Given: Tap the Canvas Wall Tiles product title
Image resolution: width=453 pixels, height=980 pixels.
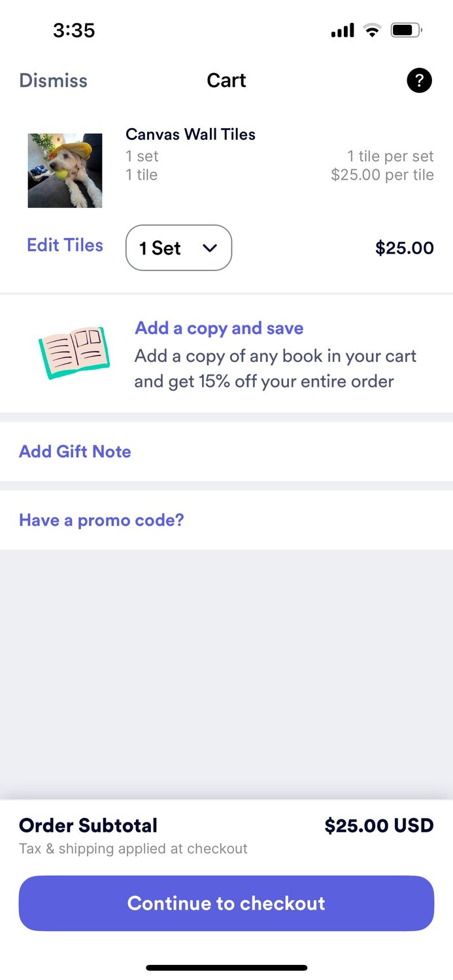Looking at the screenshot, I should click(x=190, y=135).
